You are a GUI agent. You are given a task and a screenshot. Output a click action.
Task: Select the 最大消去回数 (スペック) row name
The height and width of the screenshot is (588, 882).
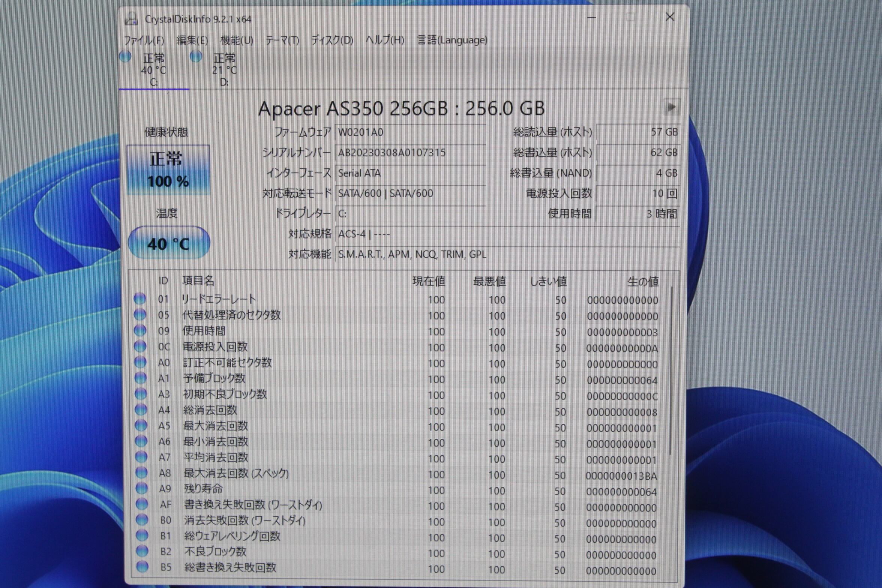point(236,473)
